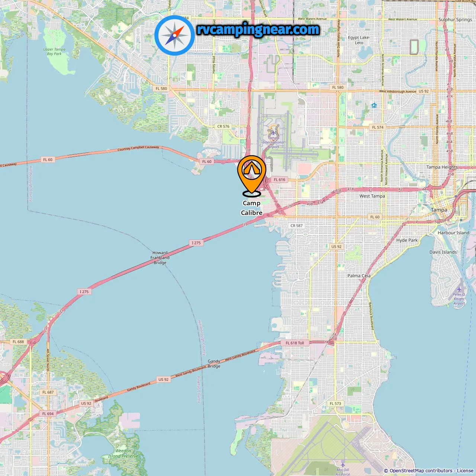
Task: Click the Peter O. Knight Airport icon
Action: pos(459,289)
